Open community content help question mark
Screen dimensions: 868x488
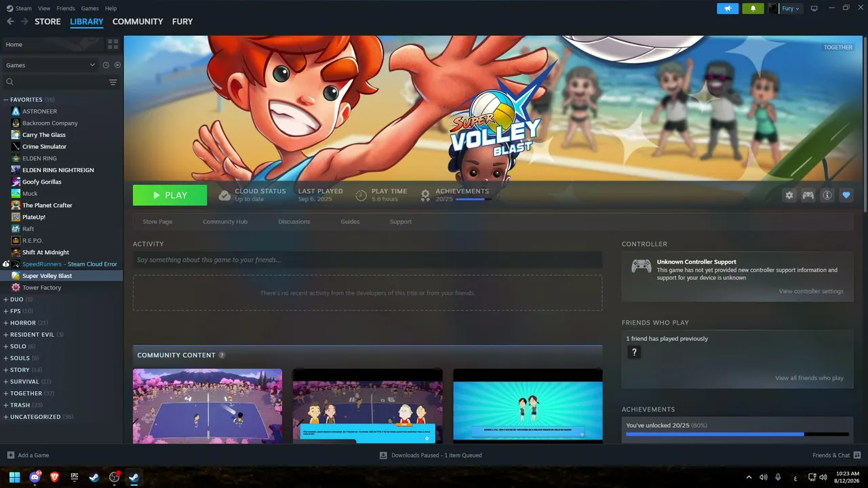[x=222, y=355]
